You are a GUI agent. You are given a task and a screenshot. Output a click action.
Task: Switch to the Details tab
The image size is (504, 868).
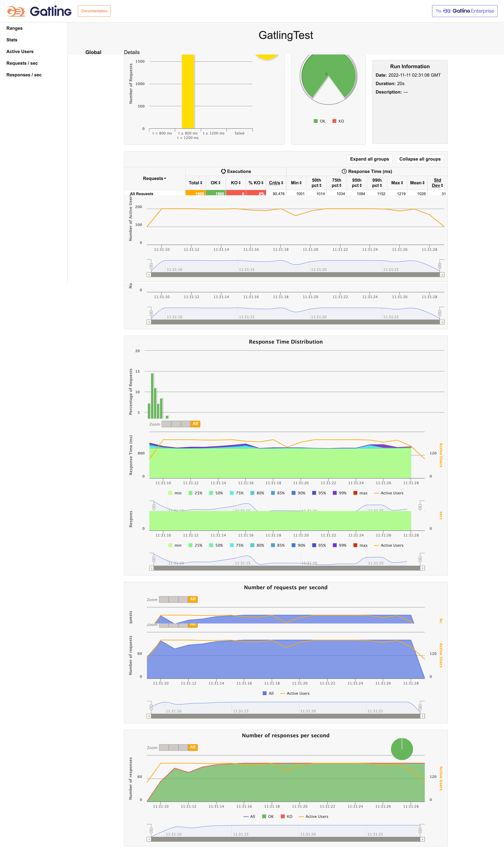(x=132, y=52)
